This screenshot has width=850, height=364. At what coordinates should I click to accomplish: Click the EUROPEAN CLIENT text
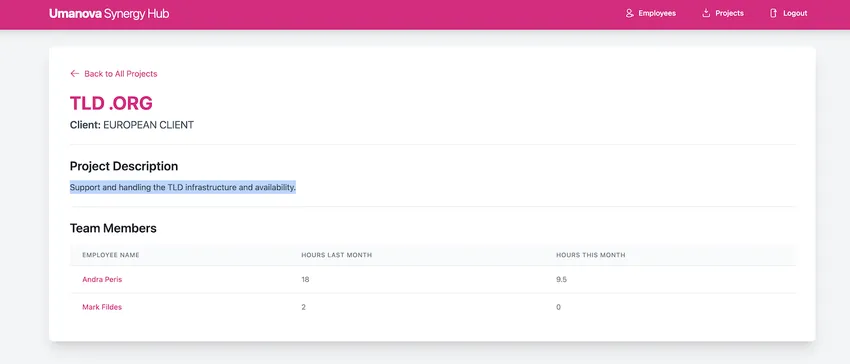pyautogui.click(x=149, y=125)
